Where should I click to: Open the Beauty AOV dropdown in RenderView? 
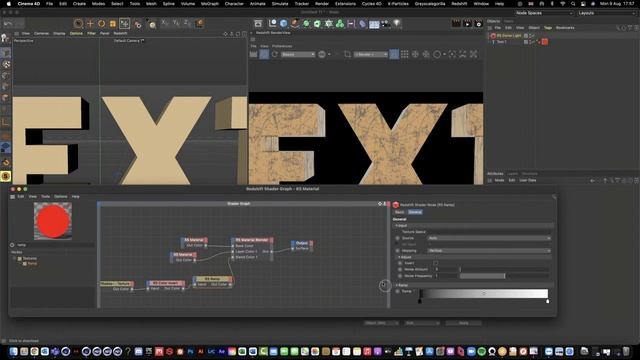click(x=298, y=54)
